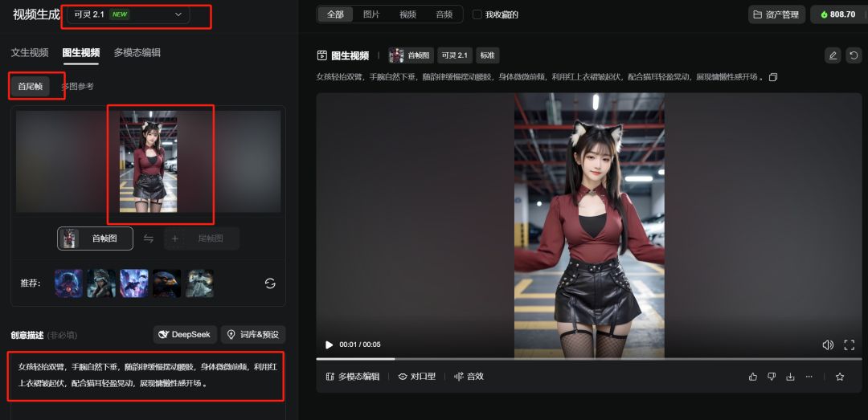
Task: Choose the second recommended thumbnail
Action: pos(101,283)
